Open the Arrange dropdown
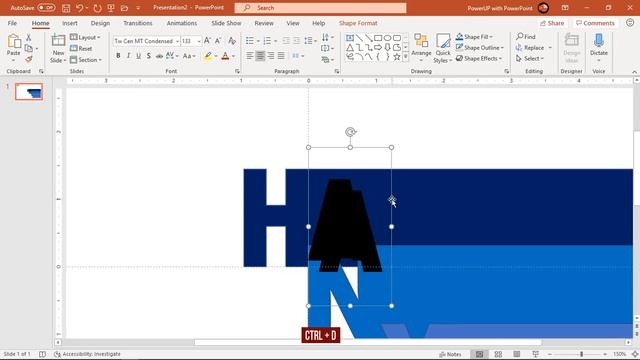640x360 pixels. pyautogui.click(x=421, y=48)
